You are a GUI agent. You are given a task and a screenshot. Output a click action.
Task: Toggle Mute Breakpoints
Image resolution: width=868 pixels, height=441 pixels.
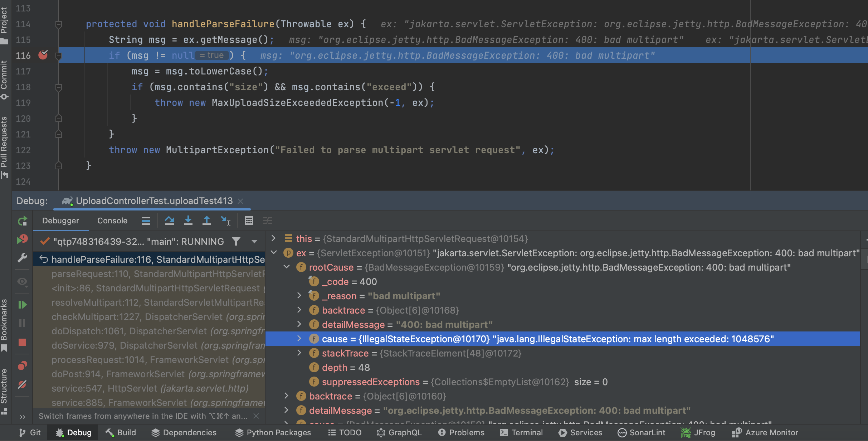[x=22, y=384]
